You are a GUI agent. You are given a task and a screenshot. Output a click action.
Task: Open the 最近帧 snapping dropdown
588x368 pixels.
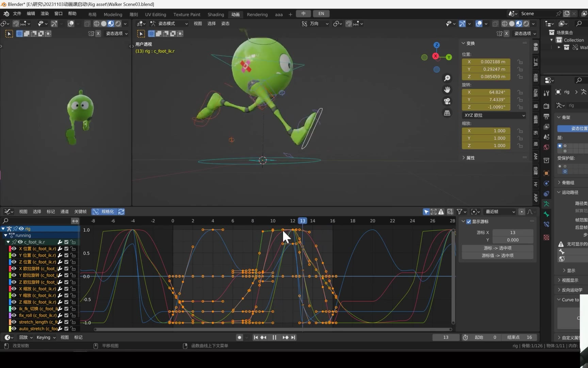tap(500, 212)
